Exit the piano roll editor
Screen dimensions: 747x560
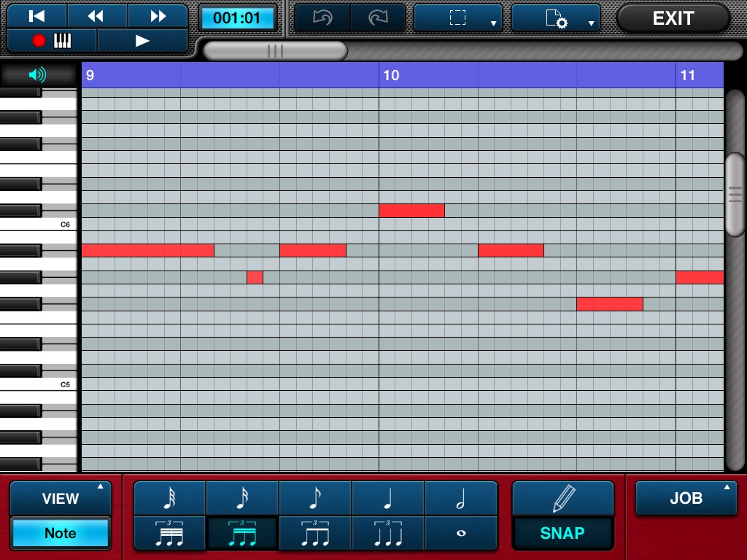(x=673, y=18)
